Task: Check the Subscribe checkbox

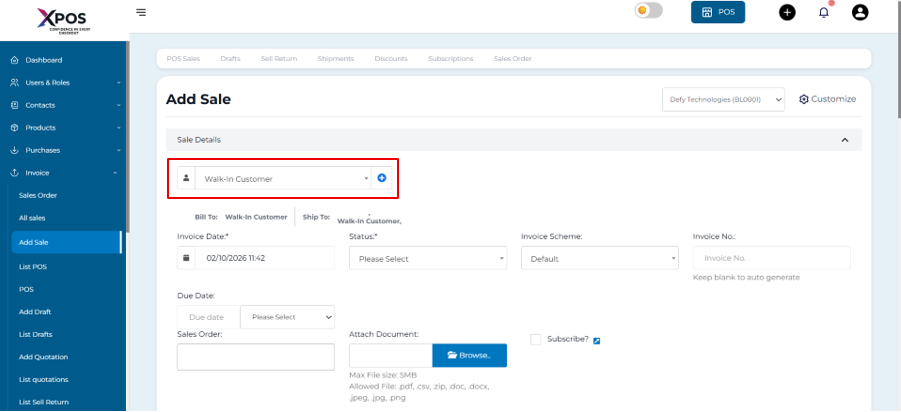Action: (536, 339)
